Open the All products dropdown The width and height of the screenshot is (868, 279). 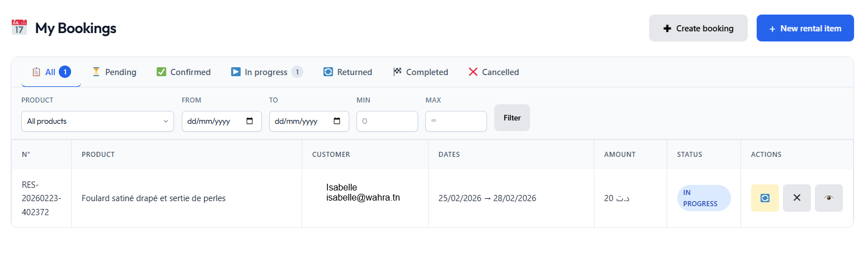click(x=97, y=121)
